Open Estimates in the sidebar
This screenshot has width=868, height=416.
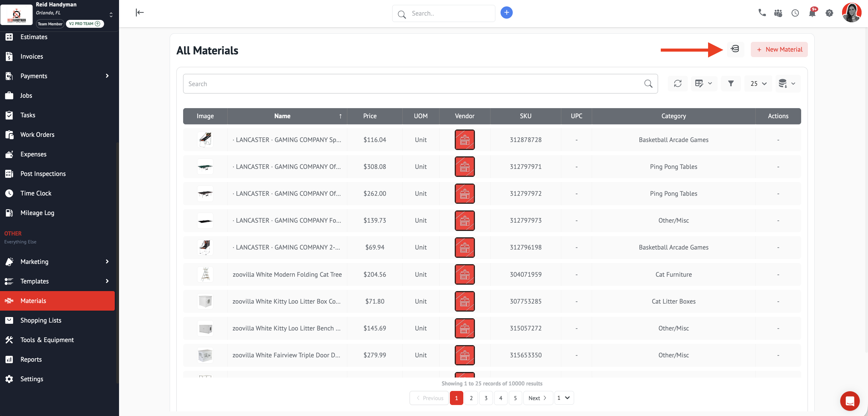(x=57, y=37)
